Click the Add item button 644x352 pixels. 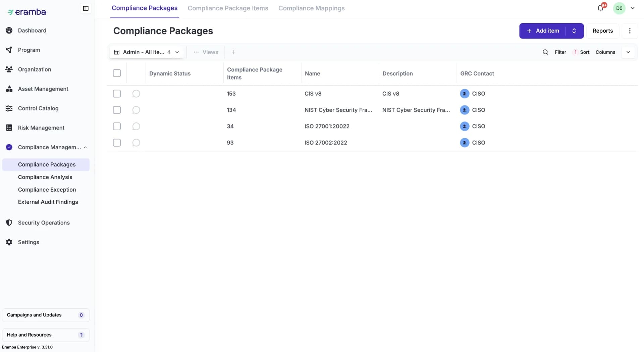point(543,31)
